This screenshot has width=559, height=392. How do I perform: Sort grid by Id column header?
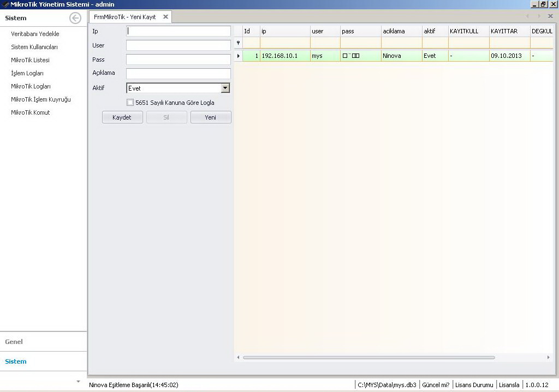(x=251, y=31)
